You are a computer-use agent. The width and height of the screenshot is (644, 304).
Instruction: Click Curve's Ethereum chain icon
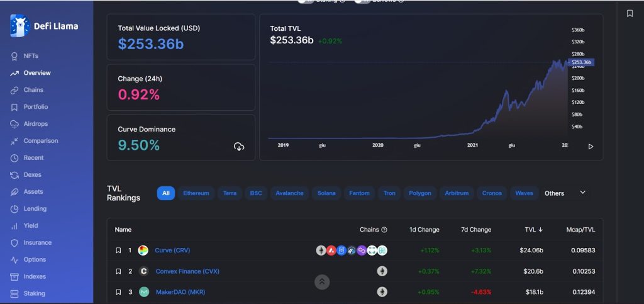click(x=321, y=250)
